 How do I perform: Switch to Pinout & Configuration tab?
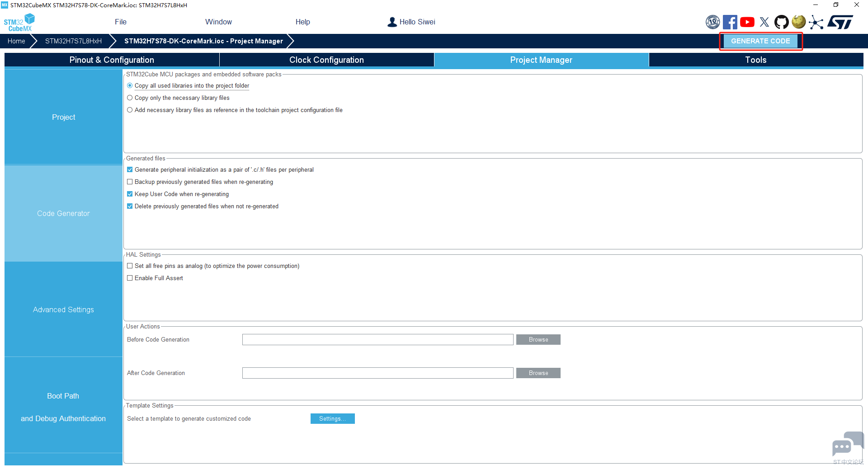112,60
